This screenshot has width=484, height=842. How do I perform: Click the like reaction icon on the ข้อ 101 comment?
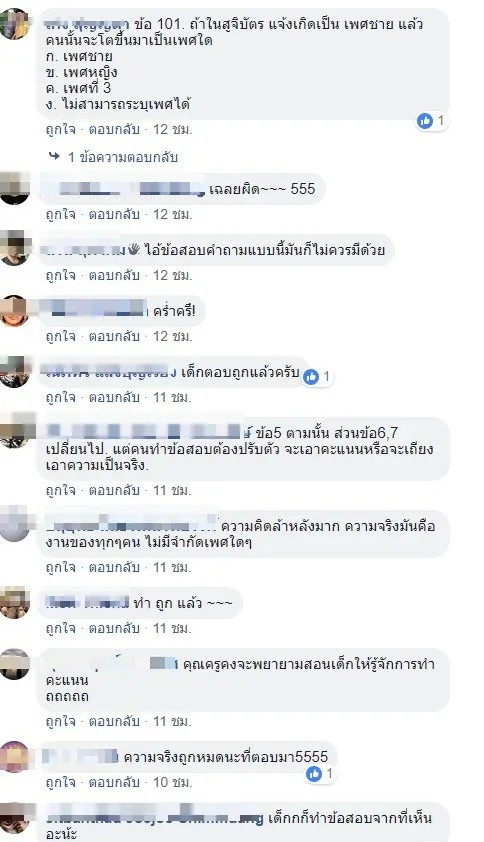click(x=424, y=121)
